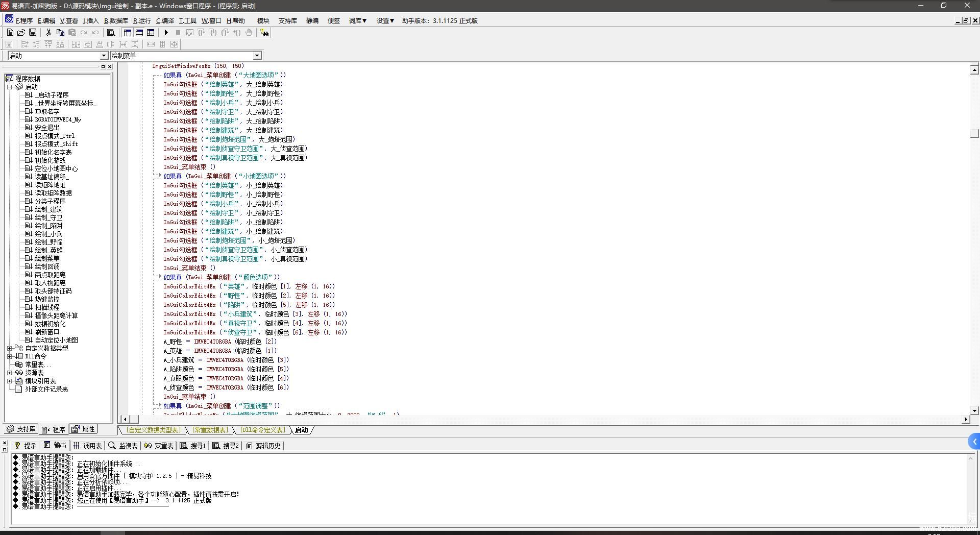The image size is (980, 535).
Task: Click the Find magnifier toolbar icon
Action: click(x=111, y=32)
